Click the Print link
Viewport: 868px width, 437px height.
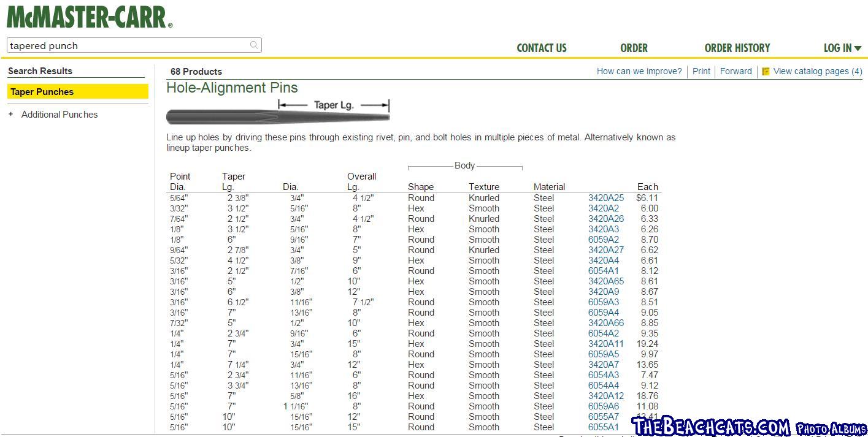tap(701, 71)
